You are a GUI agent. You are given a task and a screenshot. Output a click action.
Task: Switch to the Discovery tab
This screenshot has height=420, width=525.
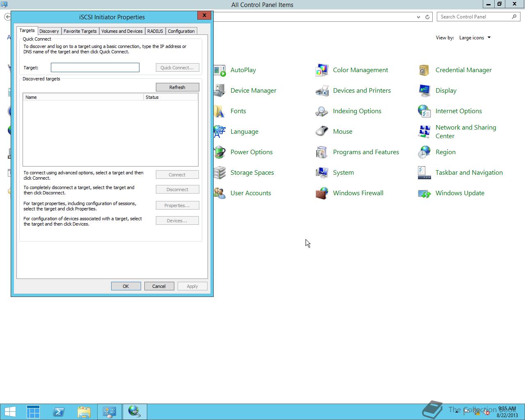(49, 31)
